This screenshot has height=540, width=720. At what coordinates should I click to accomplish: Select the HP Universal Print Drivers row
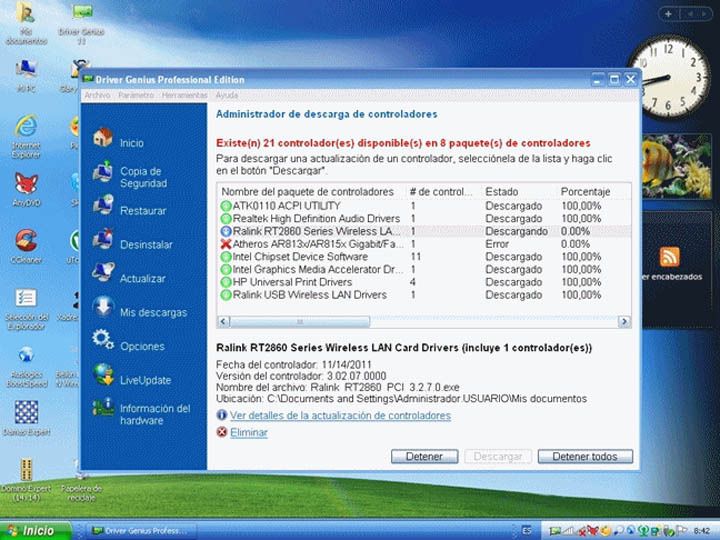(x=424, y=282)
